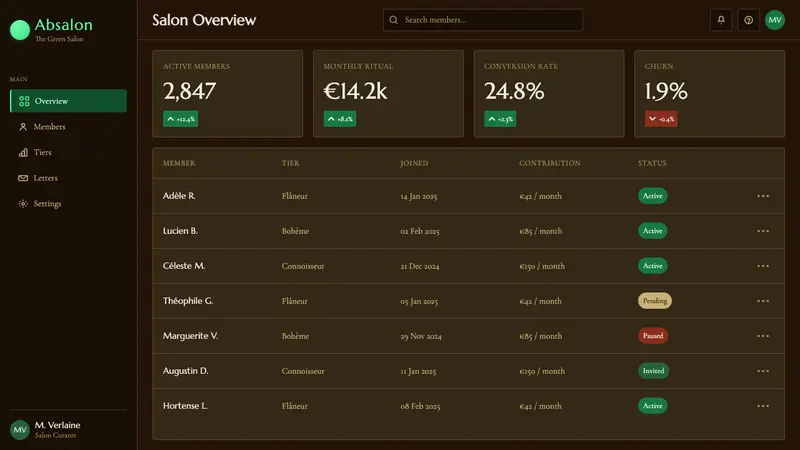Click Paused status badge for Marguerite V.
The height and width of the screenshot is (450, 800).
(653, 336)
